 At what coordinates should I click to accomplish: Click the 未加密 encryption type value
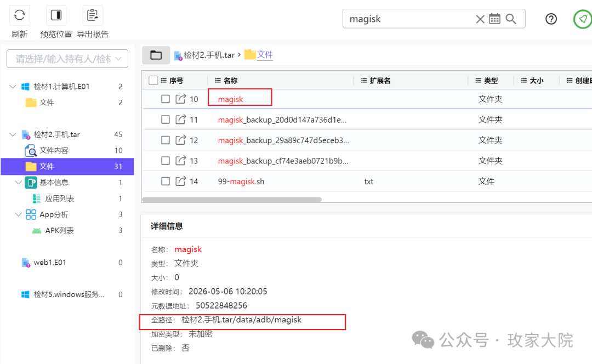pyautogui.click(x=201, y=334)
